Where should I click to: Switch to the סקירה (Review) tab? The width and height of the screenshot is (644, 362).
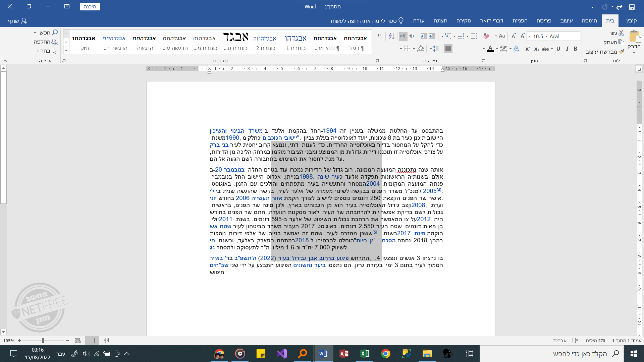tap(464, 21)
